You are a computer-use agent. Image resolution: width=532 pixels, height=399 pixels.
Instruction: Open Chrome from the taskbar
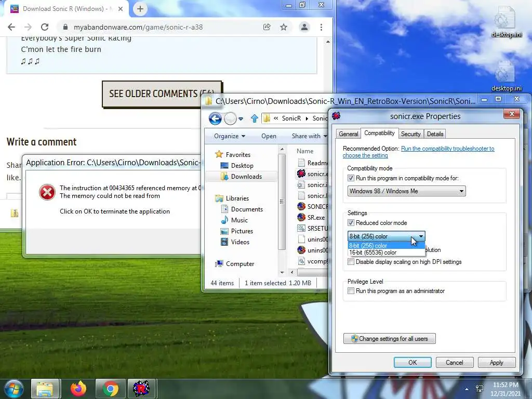[110, 389]
